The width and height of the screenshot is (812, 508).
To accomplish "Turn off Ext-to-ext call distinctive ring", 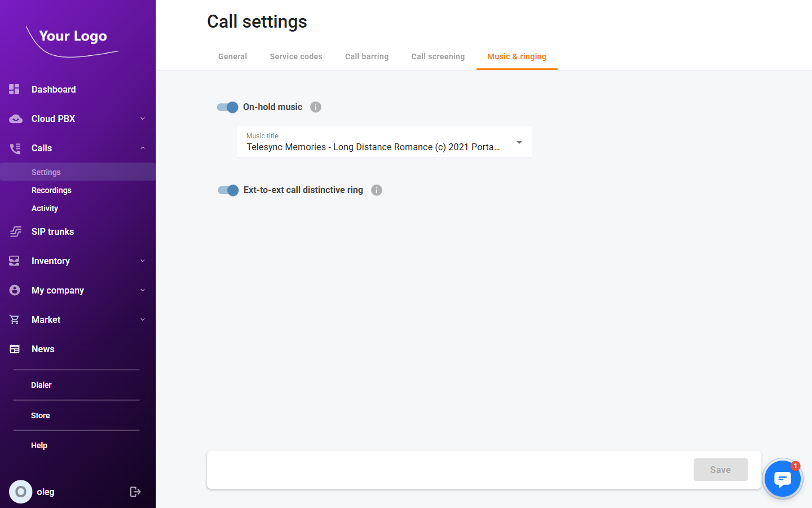I will click(227, 190).
